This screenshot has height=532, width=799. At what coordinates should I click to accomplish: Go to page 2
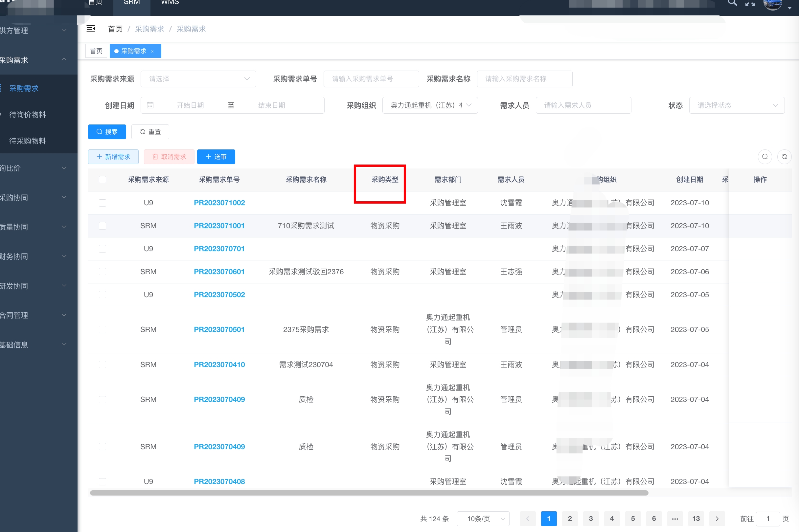[x=570, y=519]
